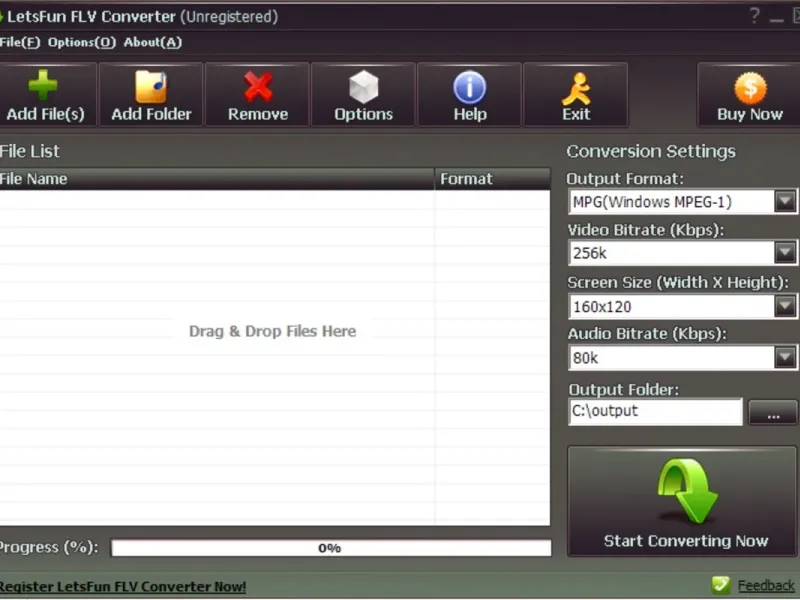
Task: Click the Start Converting Now label
Action: point(686,541)
